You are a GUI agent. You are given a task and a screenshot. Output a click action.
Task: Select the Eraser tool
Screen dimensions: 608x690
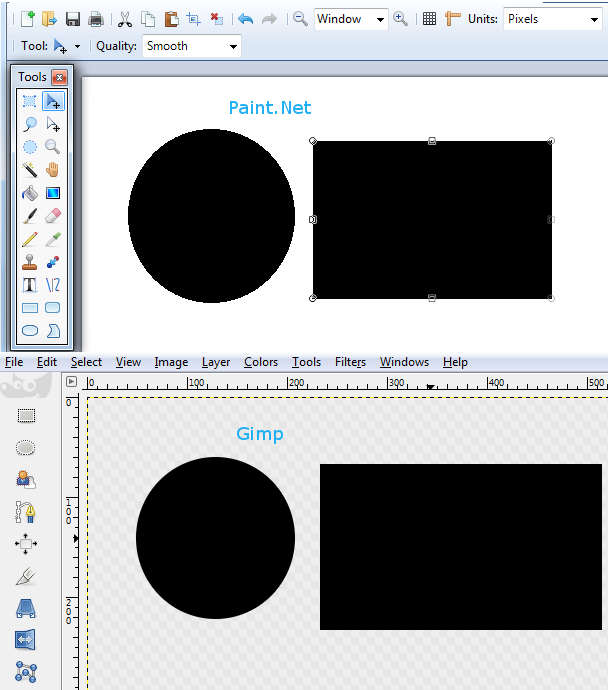(53, 216)
